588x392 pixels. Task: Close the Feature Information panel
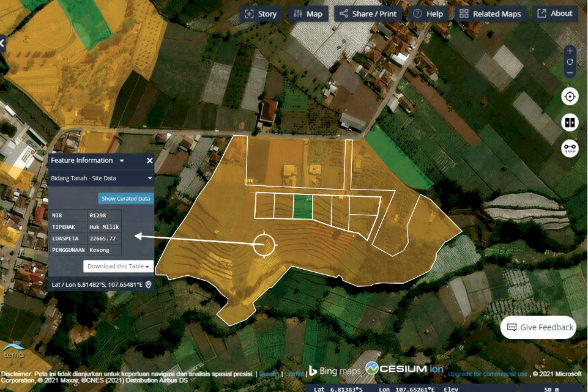click(149, 161)
